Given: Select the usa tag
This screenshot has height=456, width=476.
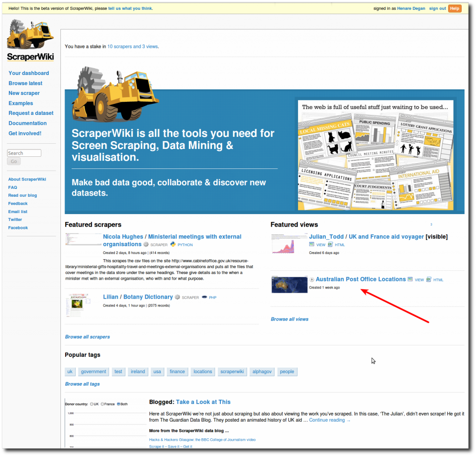Looking at the screenshot, I should tap(157, 372).
